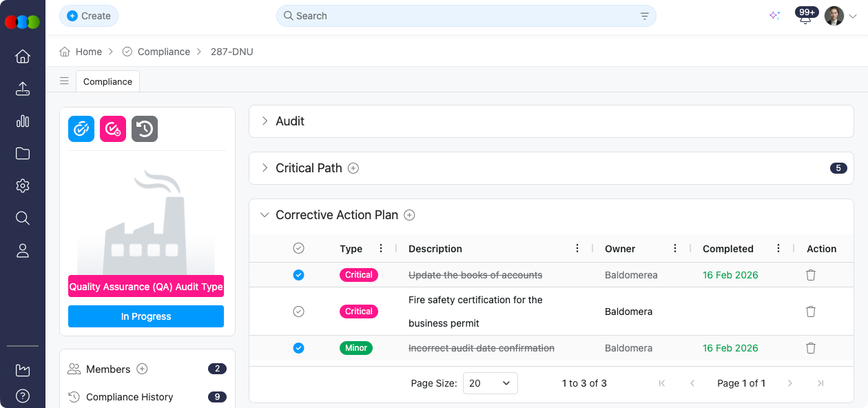This screenshot has height=408, width=868.
Task: Open the Description column menu
Action: (577, 248)
